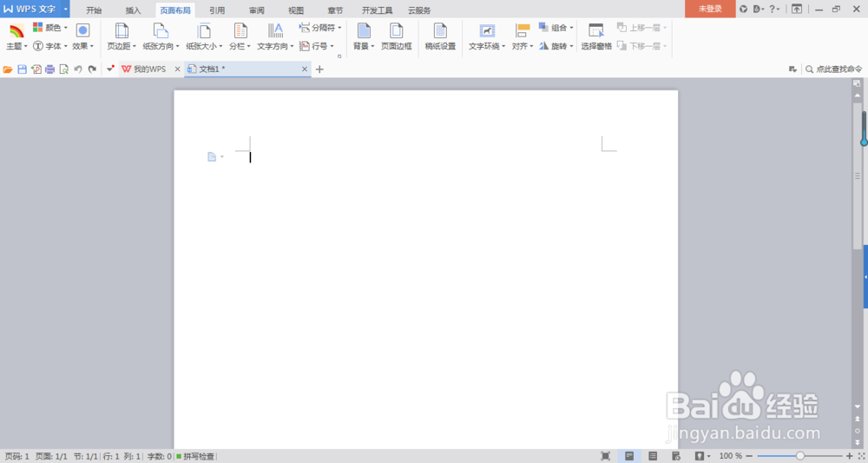Image resolution: width=868 pixels, height=463 pixels.
Task: Click the 点此查找命令 search box
Action: [833, 69]
